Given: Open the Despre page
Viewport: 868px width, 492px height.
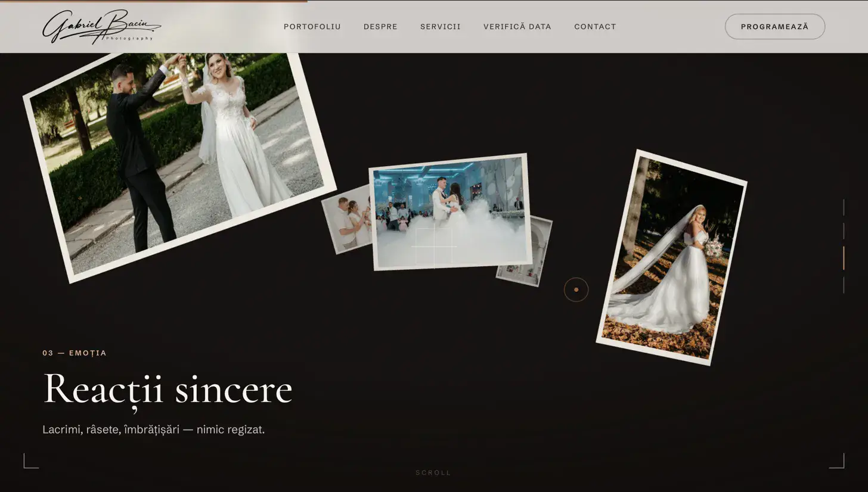Looking at the screenshot, I should [380, 27].
